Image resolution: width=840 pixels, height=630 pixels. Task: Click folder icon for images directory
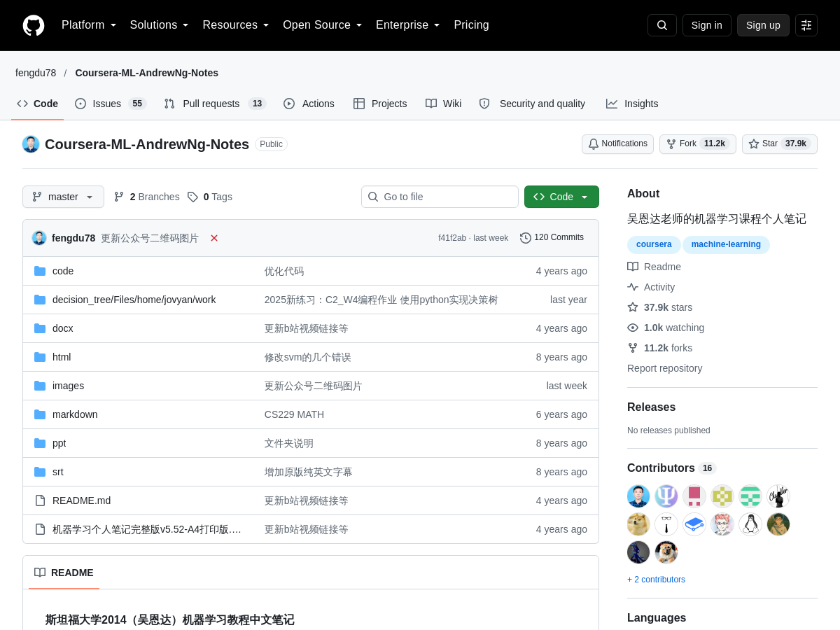(x=40, y=386)
